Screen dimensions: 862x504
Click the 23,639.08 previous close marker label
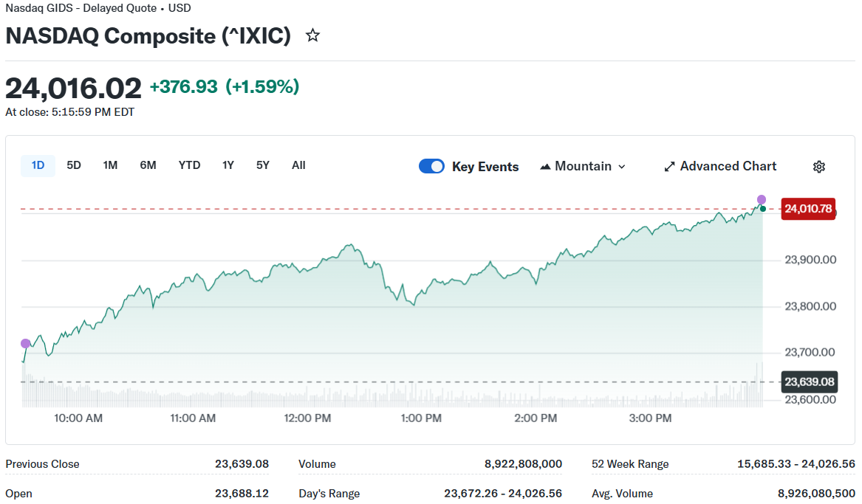tap(809, 382)
